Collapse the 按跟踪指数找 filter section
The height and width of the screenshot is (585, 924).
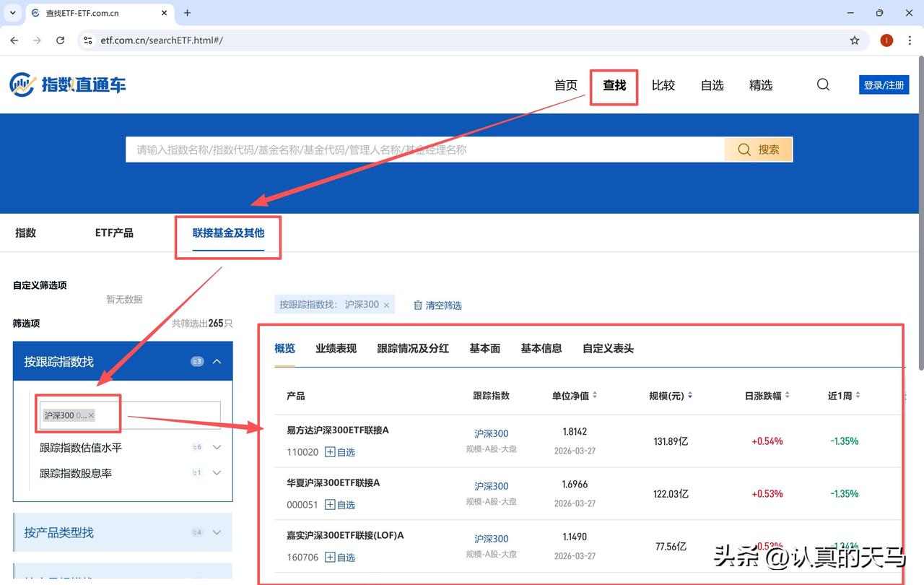point(217,362)
